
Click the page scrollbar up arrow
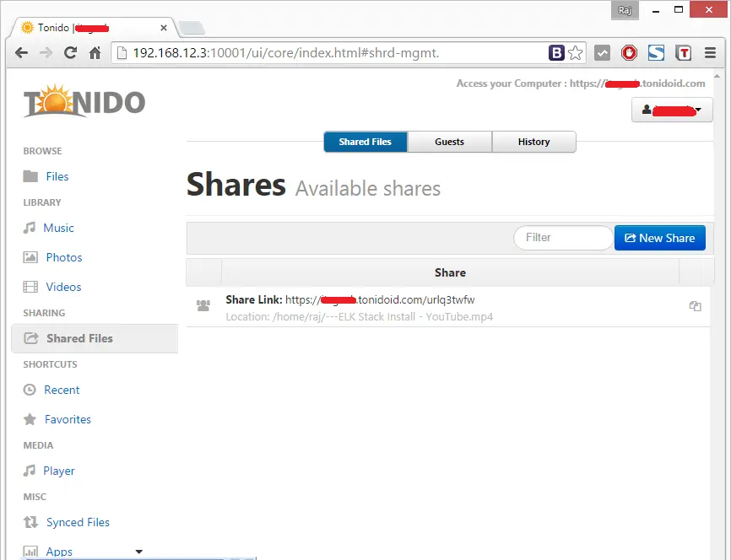[x=717, y=75]
